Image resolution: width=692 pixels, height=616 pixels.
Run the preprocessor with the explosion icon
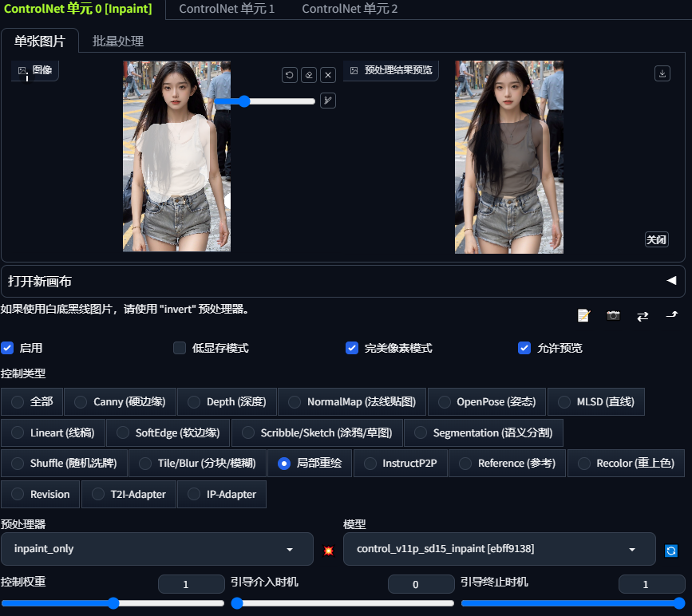click(x=328, y=550)
